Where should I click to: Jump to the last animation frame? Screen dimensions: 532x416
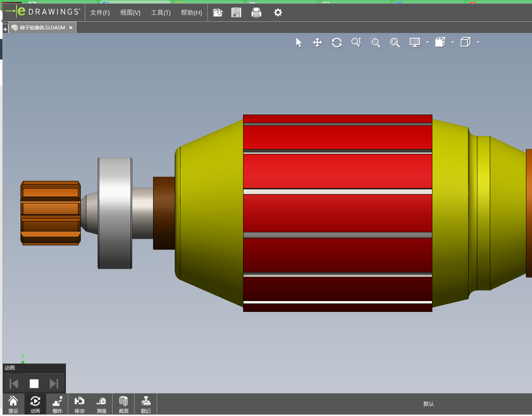54,383
